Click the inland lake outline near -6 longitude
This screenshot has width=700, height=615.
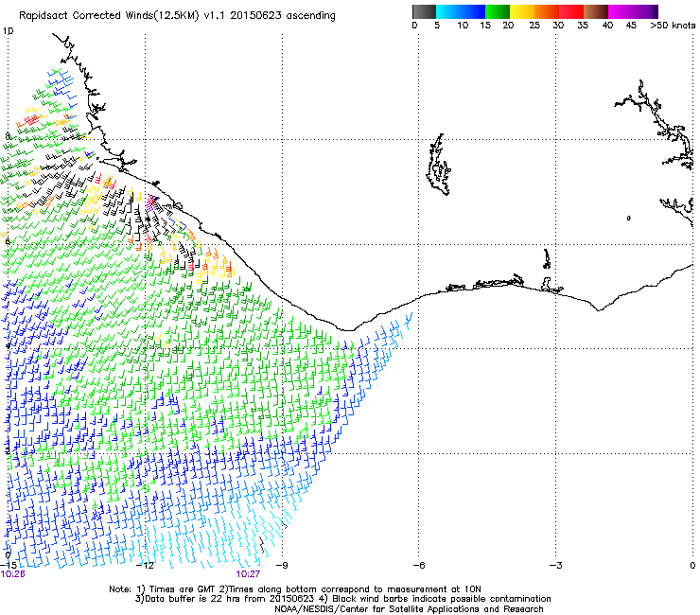click(x=439, y=165)
